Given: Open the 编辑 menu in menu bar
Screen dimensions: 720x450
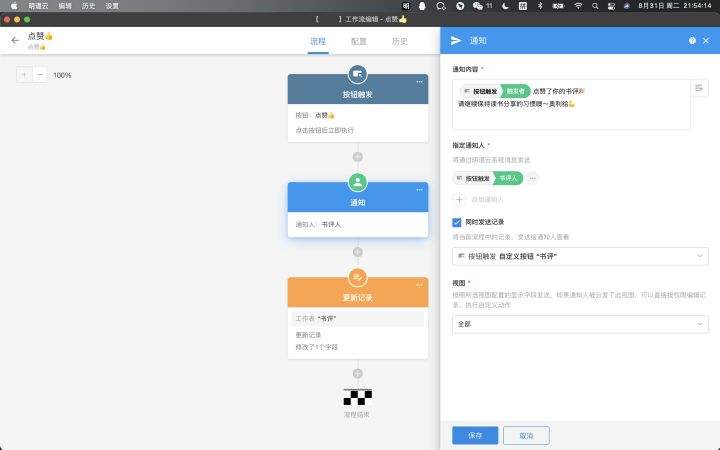Looking at the screenshot, I should (x=65, y=6).
